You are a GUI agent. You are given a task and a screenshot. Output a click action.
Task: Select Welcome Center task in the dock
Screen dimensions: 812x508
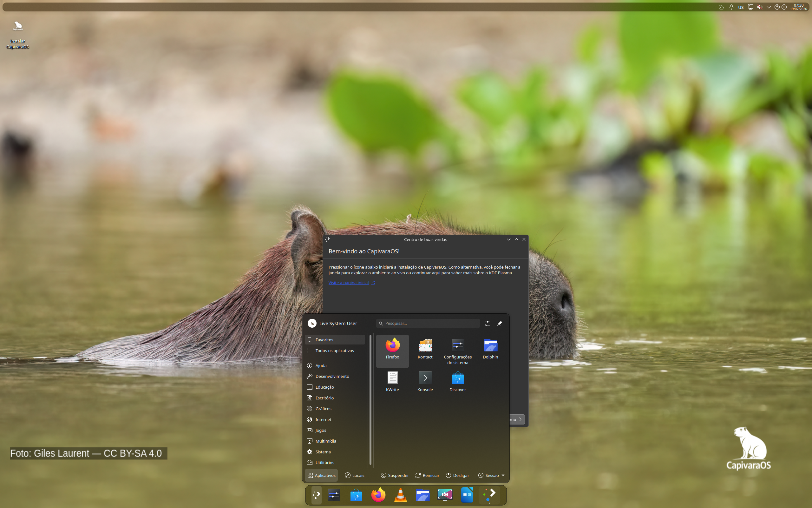point(489,495)
